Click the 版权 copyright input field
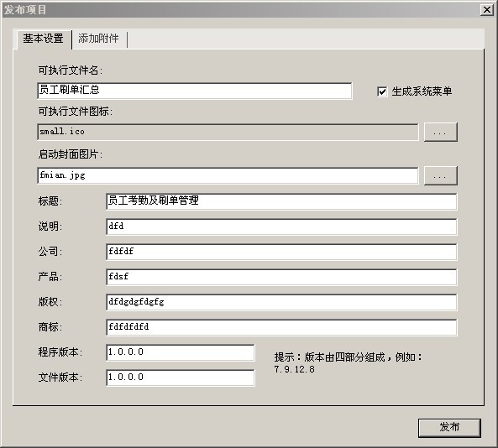This screenshot has height=448, width=498. (x=281, y=302)
